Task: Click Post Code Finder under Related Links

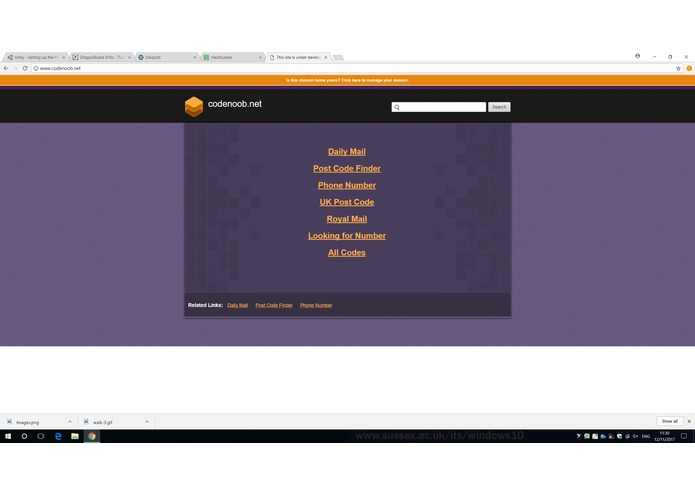Action: coord(274,305)
